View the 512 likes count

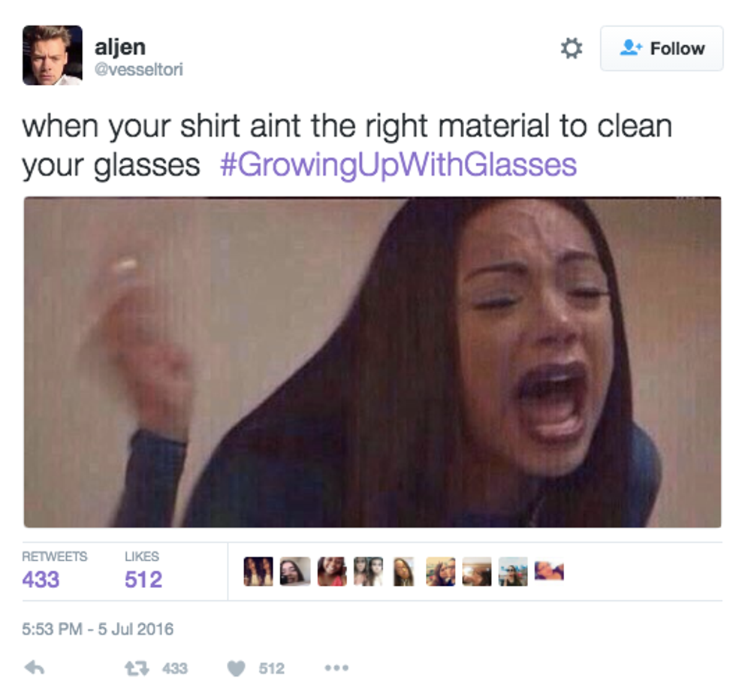tap(143, 579)
